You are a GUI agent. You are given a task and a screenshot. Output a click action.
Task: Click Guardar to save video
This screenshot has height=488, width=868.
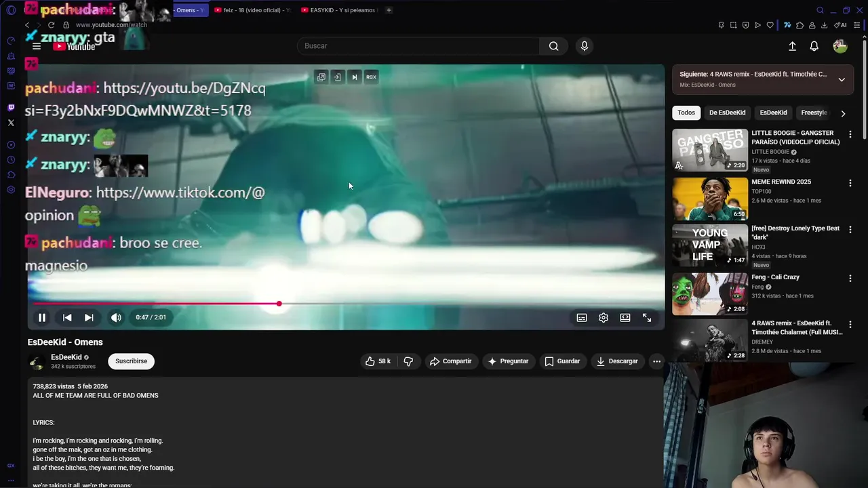pyautogui.click(x=562, y=361)
